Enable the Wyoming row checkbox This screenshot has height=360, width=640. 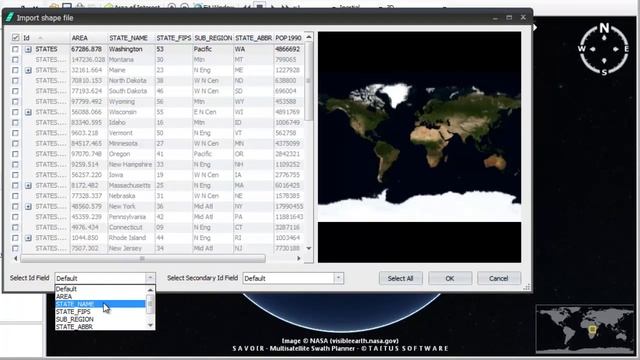[16, 102]
